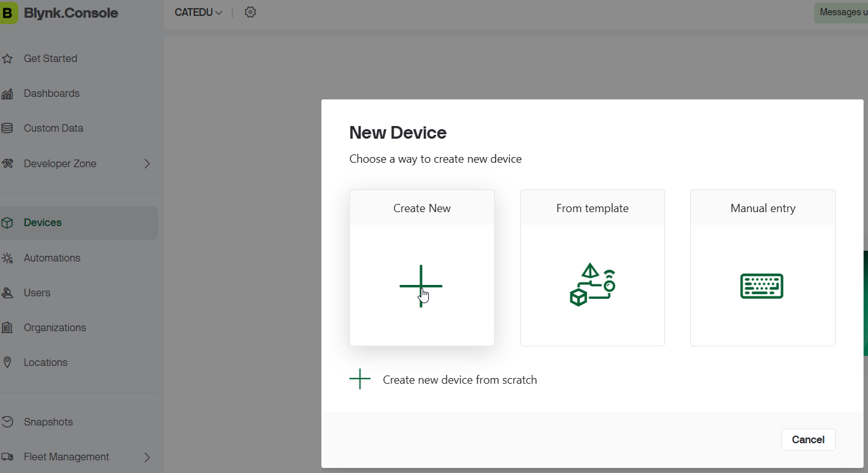This screenshot has width=868, height=473.
Task: Click the Blynk logo icon
Action: (8, 13)
